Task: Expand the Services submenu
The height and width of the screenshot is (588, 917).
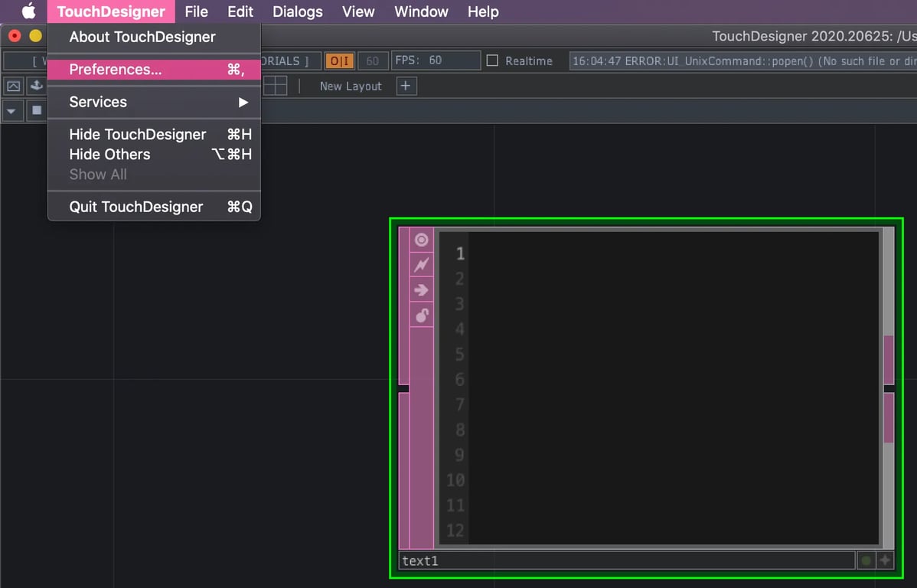Action: (154, 102)
